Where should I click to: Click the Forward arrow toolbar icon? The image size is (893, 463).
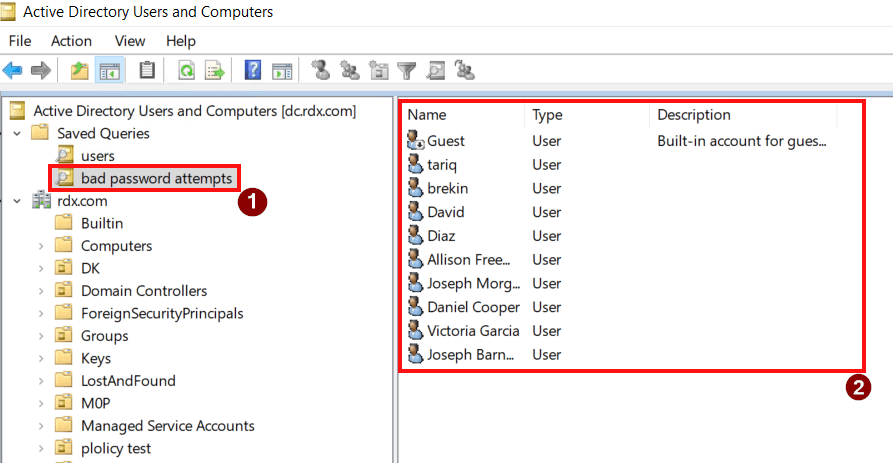(40, 71)
